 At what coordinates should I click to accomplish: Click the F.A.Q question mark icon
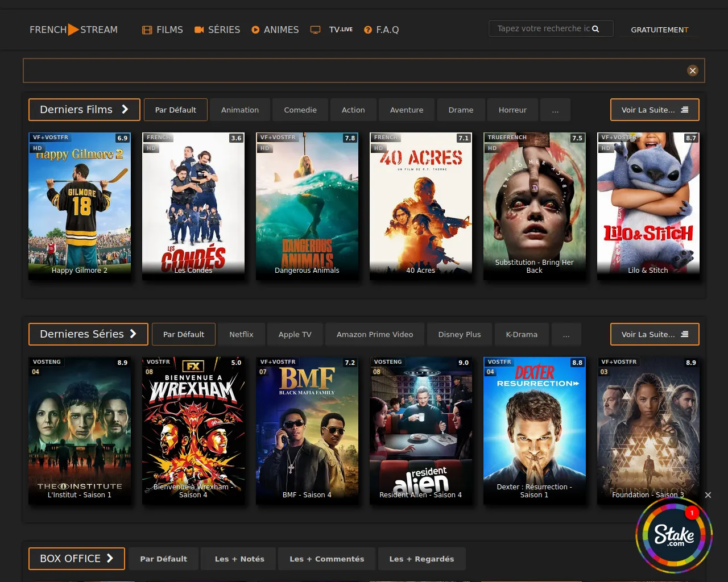coord(368,30)
